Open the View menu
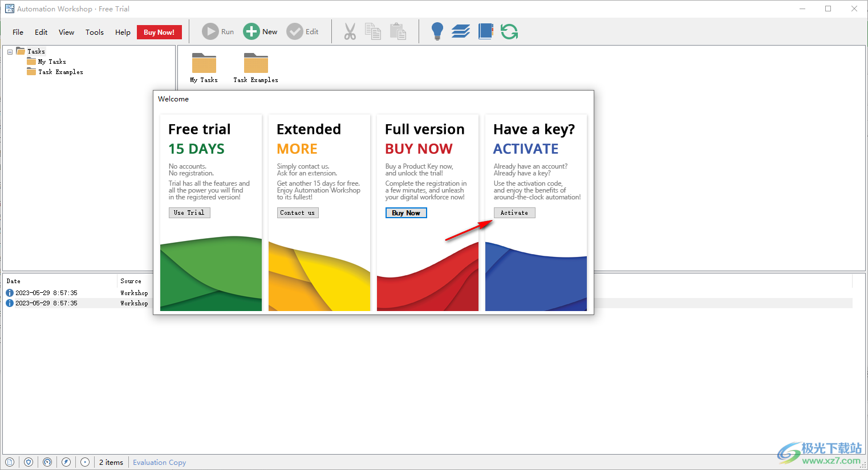This screenshot has height=470, width=868. tap(67, 32)
